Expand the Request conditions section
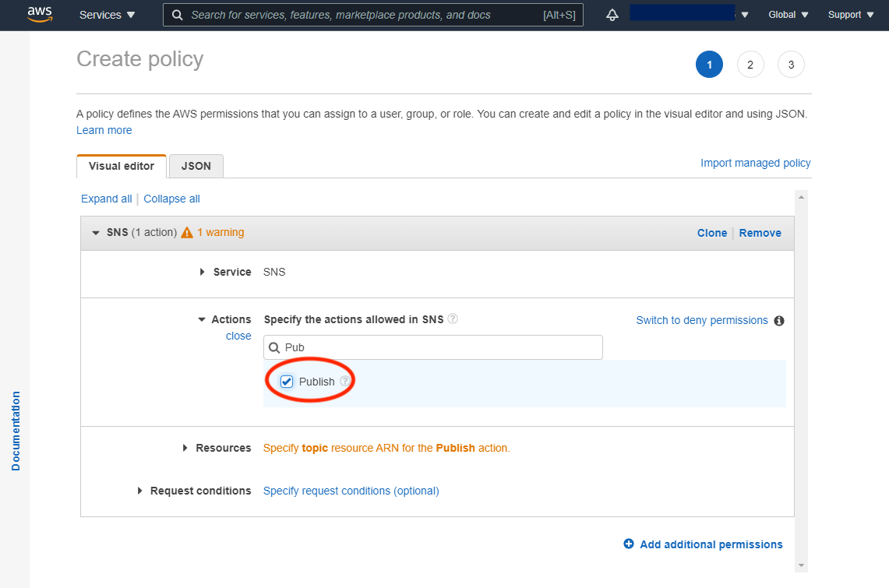Image resolution: width=889 pixels, height=588 pixels. click(139, 491)
